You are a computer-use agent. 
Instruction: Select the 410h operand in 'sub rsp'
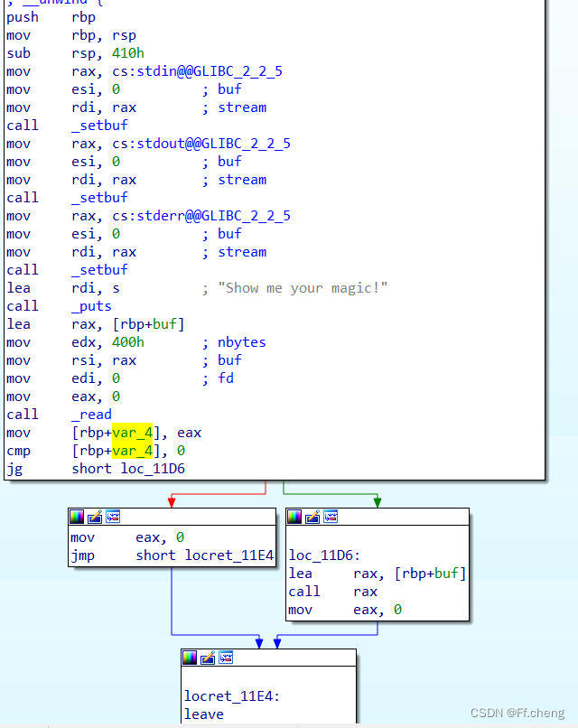pyautogui.click(x=128, y=53)
